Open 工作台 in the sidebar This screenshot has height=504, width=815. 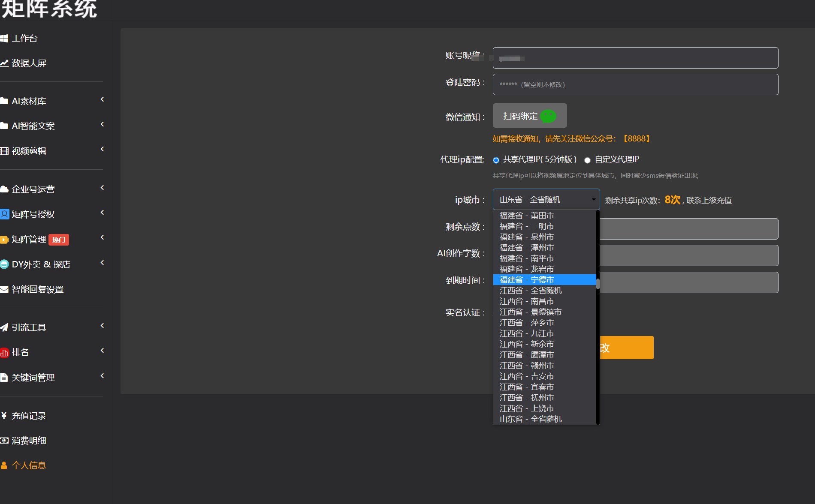click(x=24, y=38)
